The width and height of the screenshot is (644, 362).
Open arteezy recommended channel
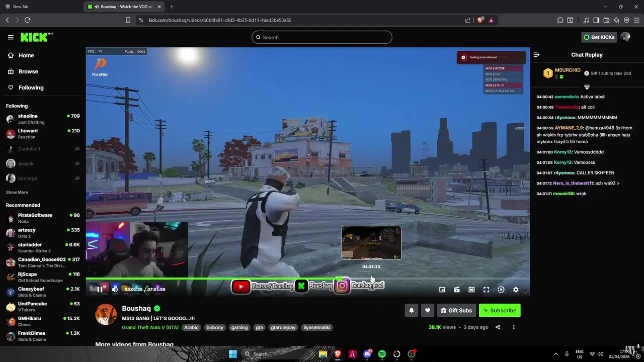click(x=43, y=233)
